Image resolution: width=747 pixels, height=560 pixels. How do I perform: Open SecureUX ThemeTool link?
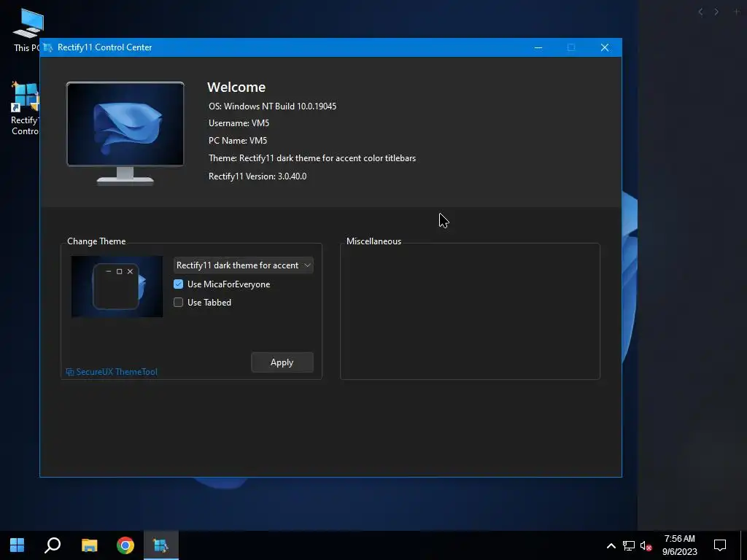click(x=112, y=372)
